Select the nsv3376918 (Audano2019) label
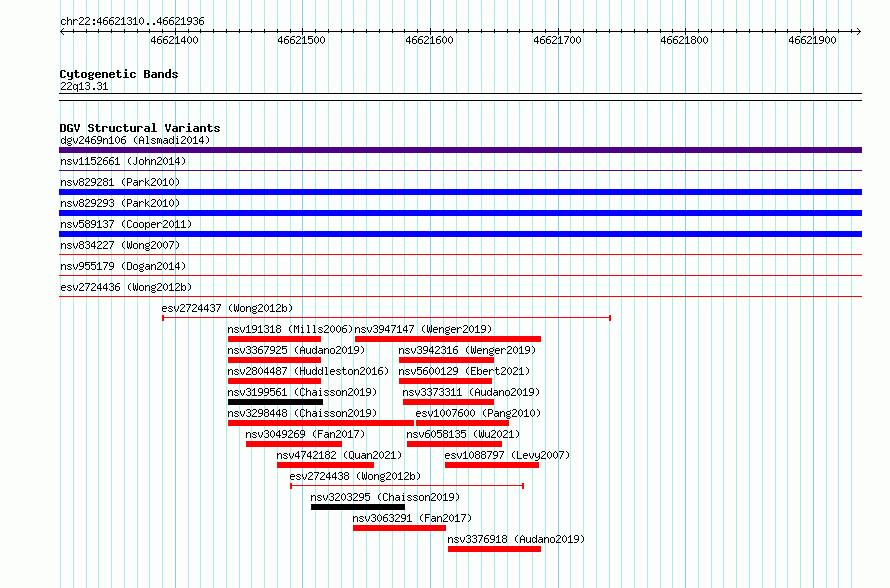The height and width of the screenshot is (588, 890). [x=517, y=539]
